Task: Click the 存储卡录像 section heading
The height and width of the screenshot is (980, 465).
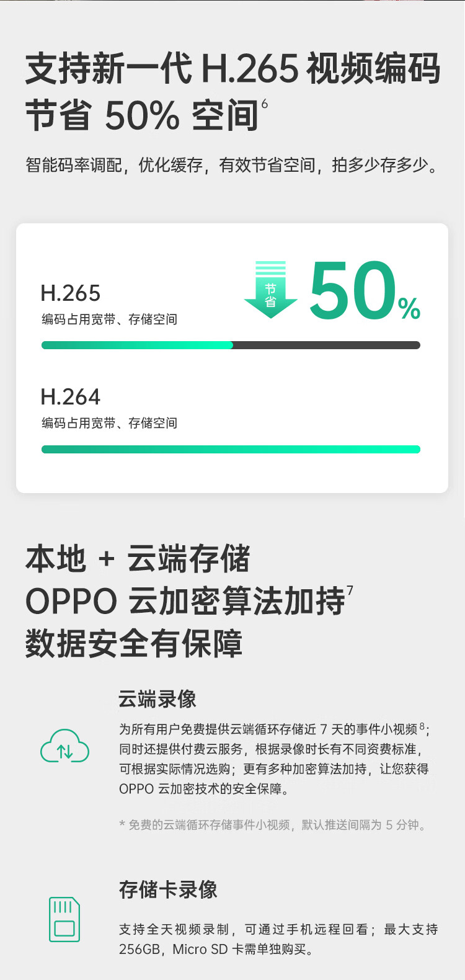Action: click(168, 889)
